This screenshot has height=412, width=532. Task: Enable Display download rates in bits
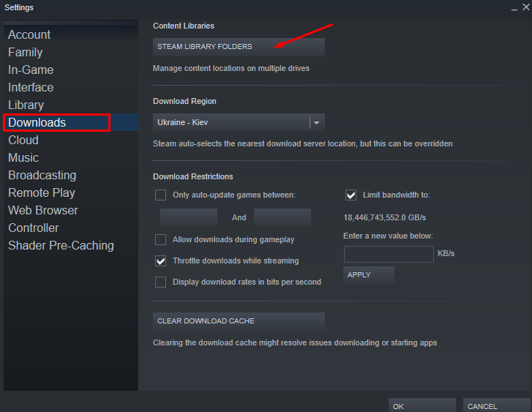coord(160,282)
